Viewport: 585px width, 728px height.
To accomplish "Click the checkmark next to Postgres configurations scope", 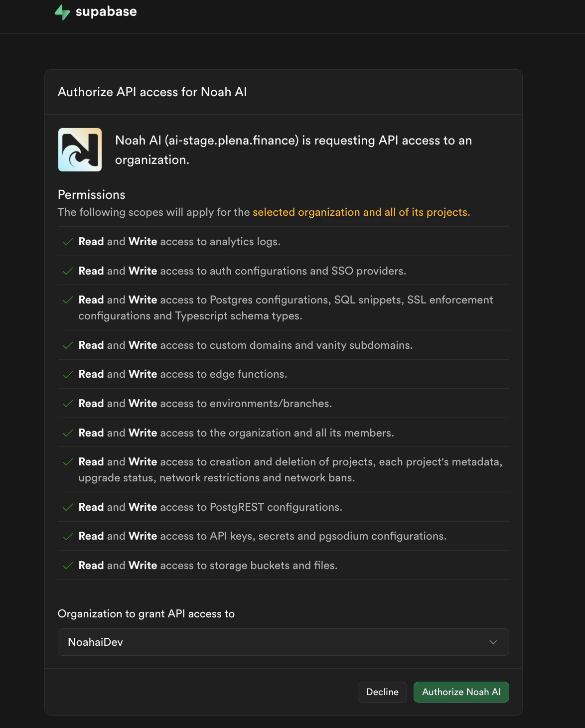I will point(67,299).
